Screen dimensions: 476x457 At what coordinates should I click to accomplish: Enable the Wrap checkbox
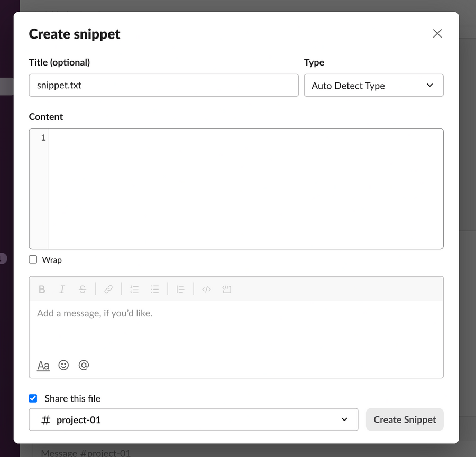32,259
